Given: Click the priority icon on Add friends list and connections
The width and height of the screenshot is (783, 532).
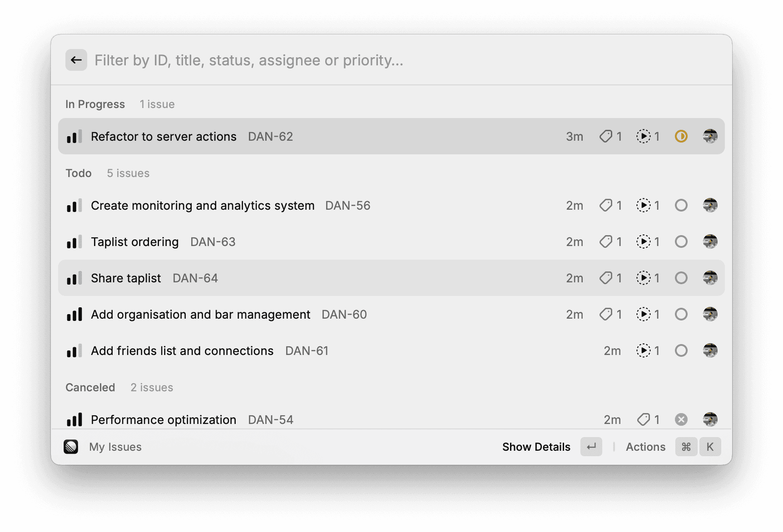Looking at the screenshot, I should click(74, 350).
